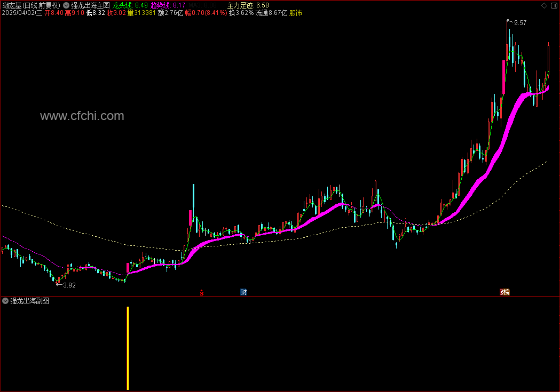Click the 幅0.70(8.41%) change value
Viewport: 560px width, 392px height.
click(x=206, y=13)
